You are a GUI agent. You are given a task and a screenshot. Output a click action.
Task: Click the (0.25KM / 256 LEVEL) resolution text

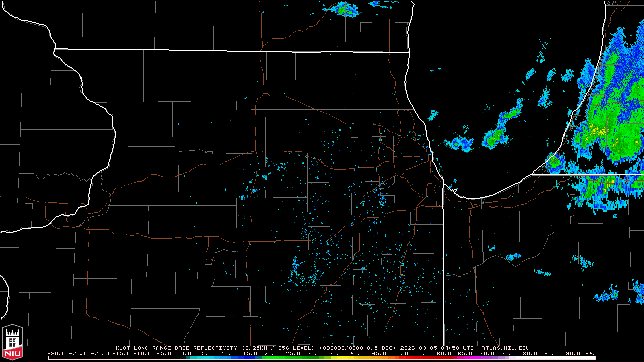(278, 348)
